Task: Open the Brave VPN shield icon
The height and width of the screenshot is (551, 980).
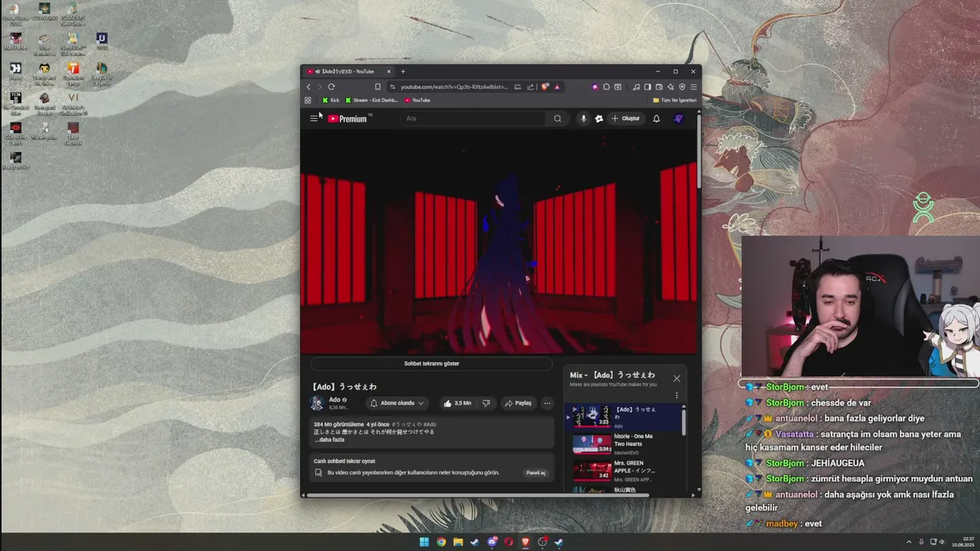Action: (x=682, y=86)
